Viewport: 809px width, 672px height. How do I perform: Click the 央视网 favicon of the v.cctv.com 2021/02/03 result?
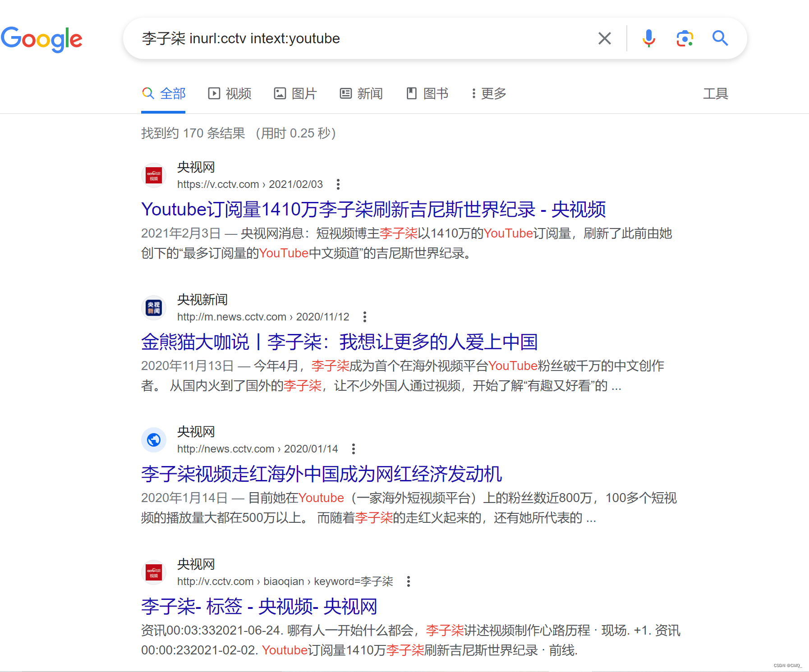(x=154, y=175)
